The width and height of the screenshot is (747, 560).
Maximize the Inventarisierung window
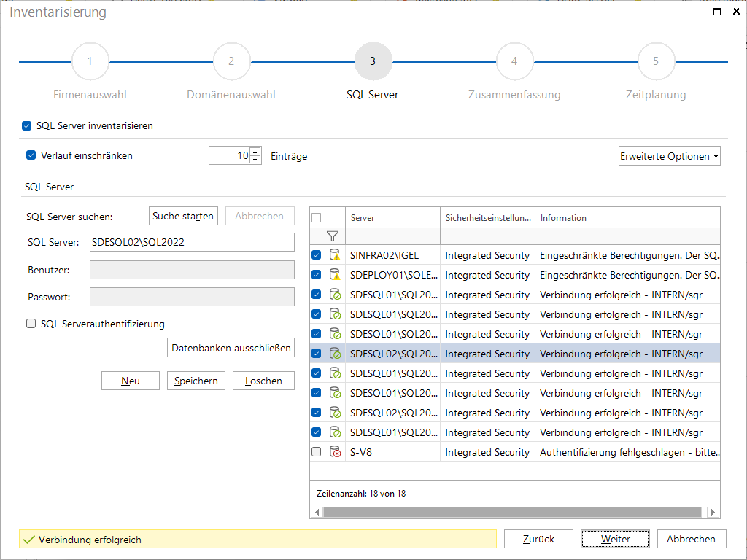(x=717, y=12)
